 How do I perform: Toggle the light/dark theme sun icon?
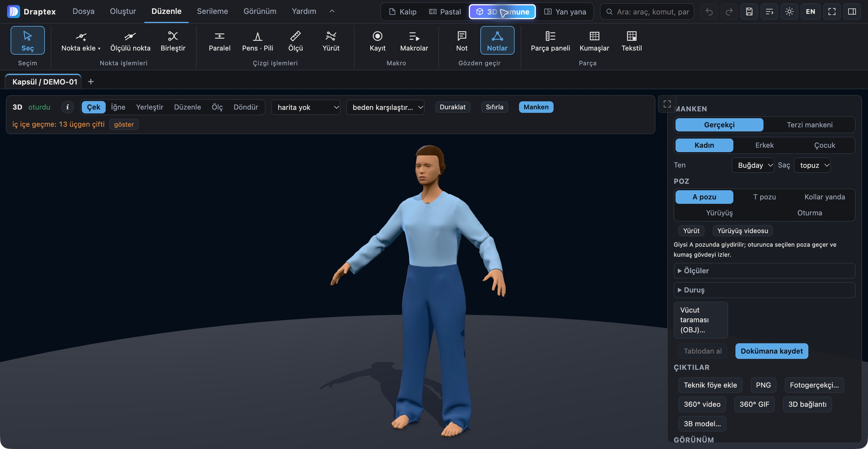tap(789, 12)
